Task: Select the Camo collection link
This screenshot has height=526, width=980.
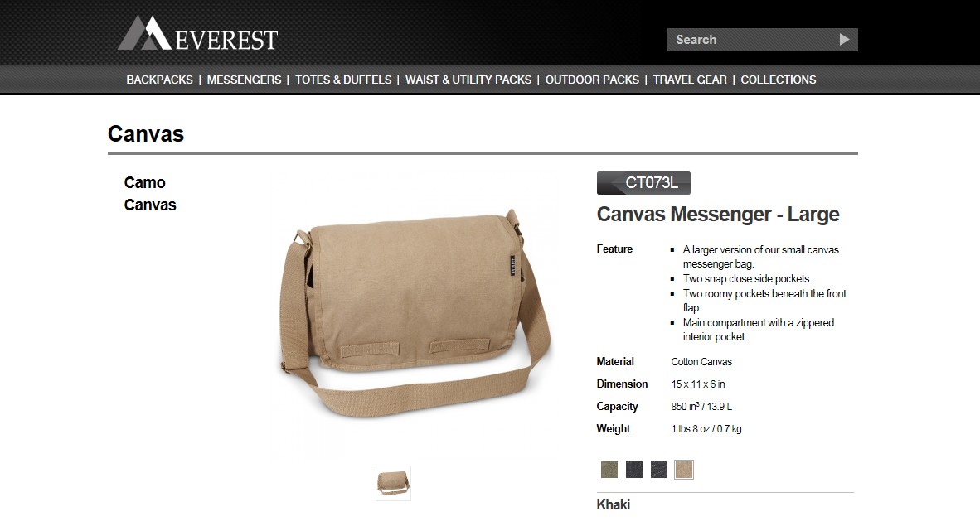Action: tap(144, 182)
